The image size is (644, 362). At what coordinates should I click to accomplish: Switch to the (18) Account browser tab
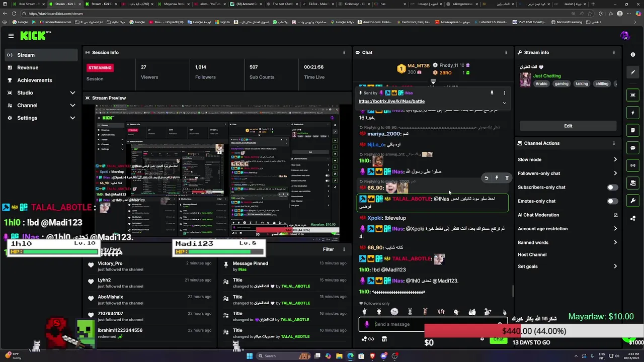click(246, 4)
